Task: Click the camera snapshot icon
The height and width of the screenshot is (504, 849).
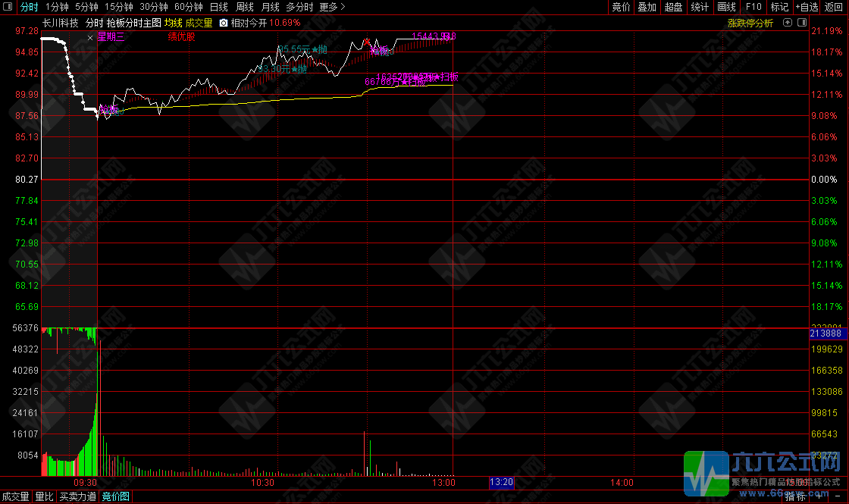Action: (224, 23)
